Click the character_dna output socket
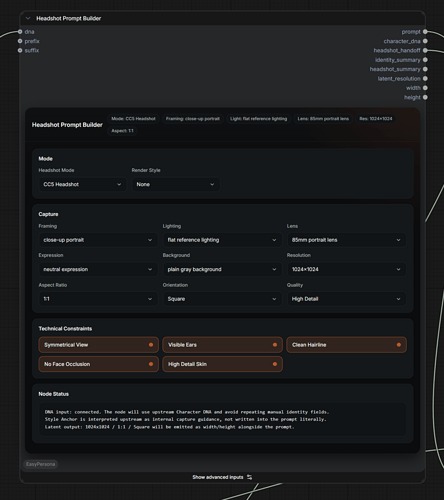The image size is (444, 500). (425, 41)
